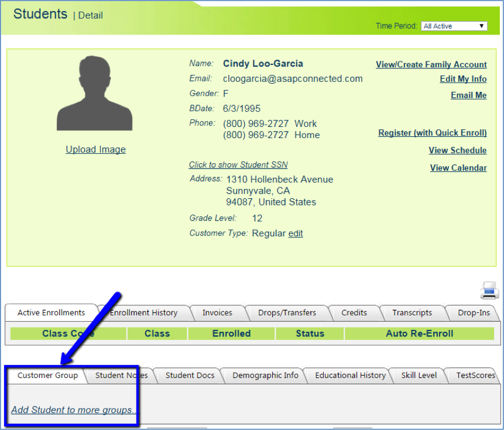The width and height of the screenshot is (504, 430).
Task: Switch to the Credits tab
Action: tap(354, 312)
